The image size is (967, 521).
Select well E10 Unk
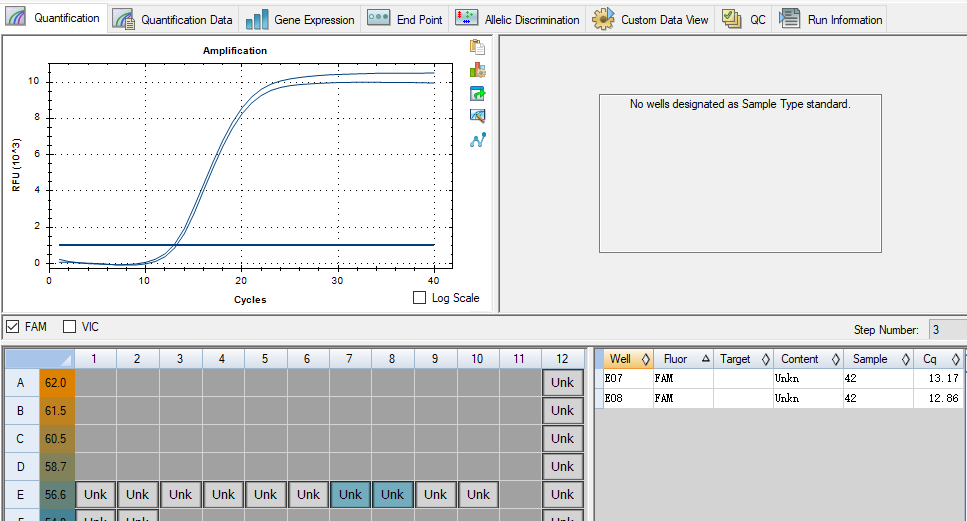478,494
